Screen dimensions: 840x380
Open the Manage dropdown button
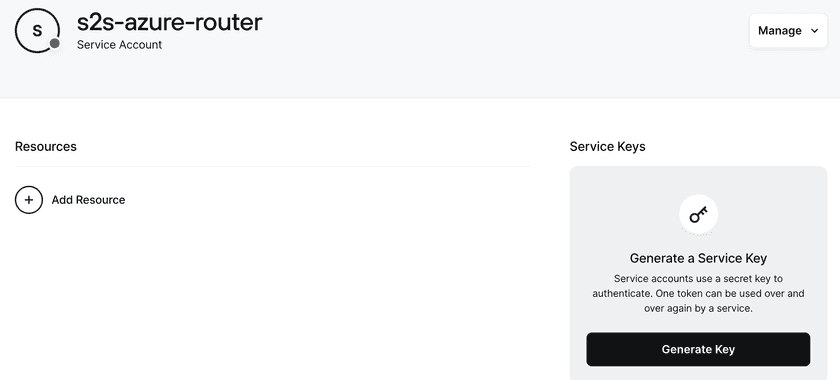pyautogui.click(x=788, y=31)
